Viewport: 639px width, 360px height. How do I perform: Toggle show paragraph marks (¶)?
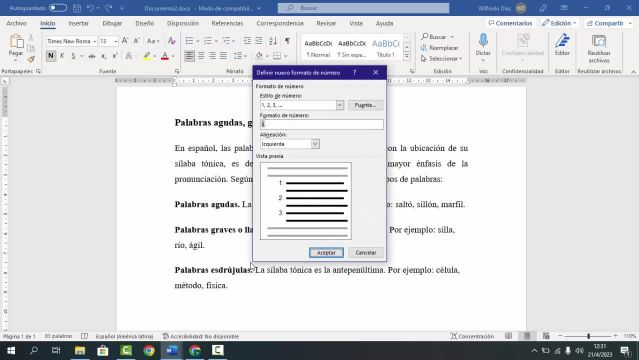pos(287,41)
